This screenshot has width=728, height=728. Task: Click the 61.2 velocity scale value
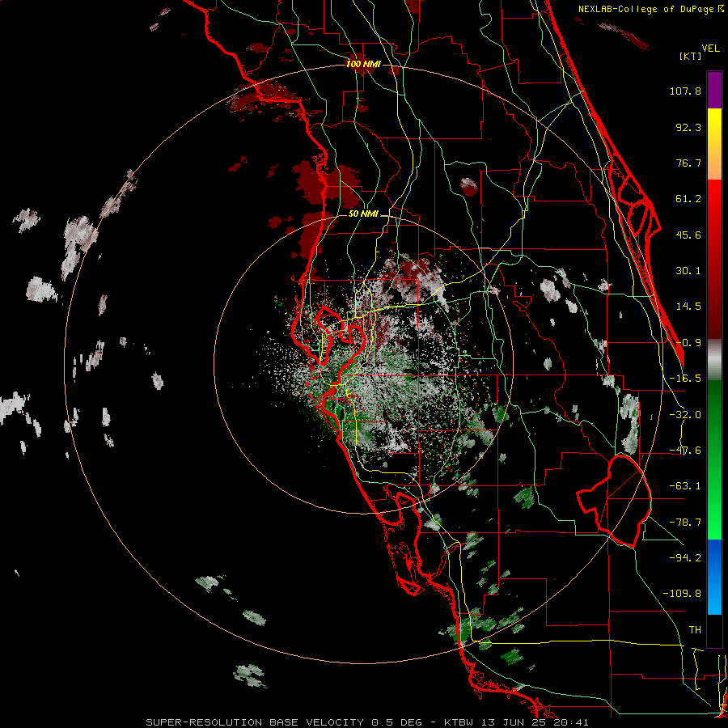pyautogui.click(x=688, y=199)
